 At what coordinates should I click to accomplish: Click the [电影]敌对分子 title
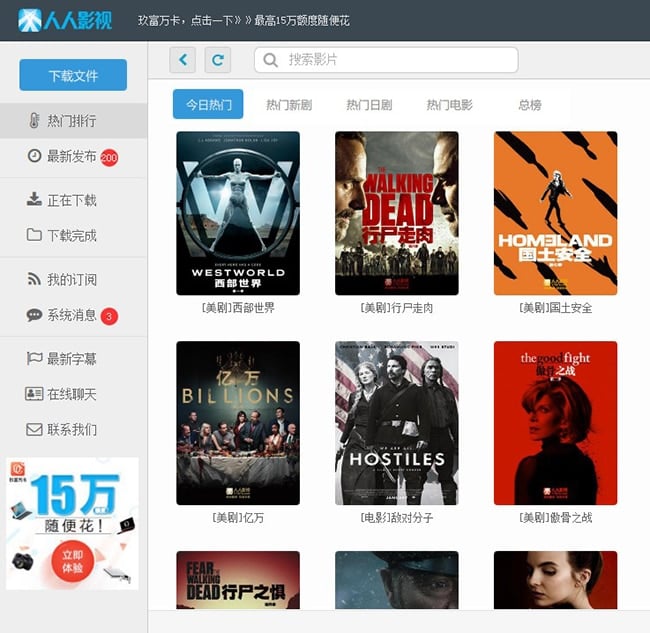click(x=397, y=518)
